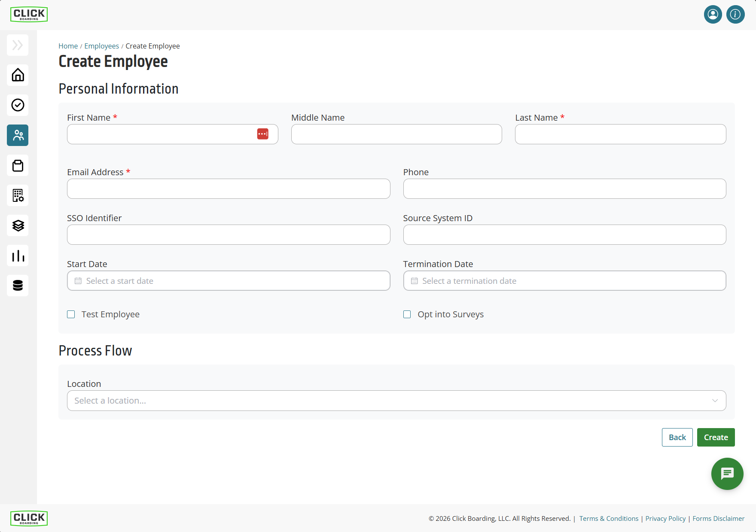Open user profile icon in header
The height and width of the screenshot is (532, 756).
713,15
